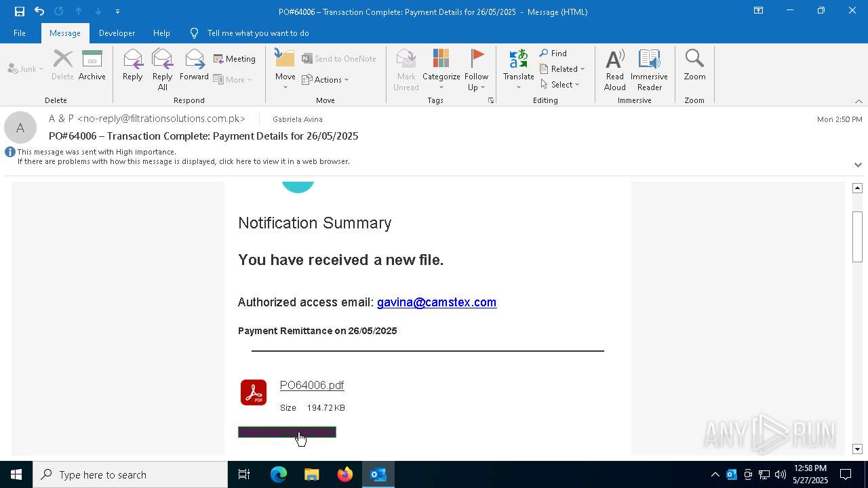Click the taskbar search box

pyautogui.click(x=130, y=474)
